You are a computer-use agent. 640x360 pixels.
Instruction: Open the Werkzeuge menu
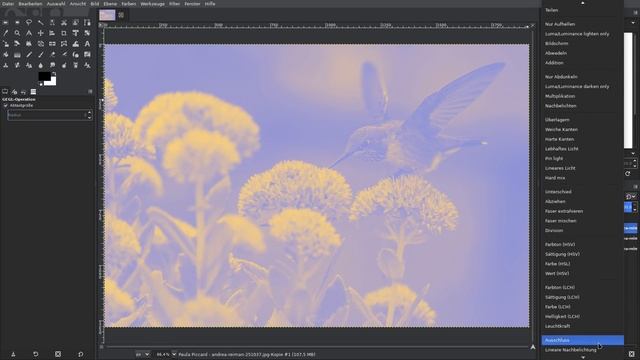tap(153, 4)
